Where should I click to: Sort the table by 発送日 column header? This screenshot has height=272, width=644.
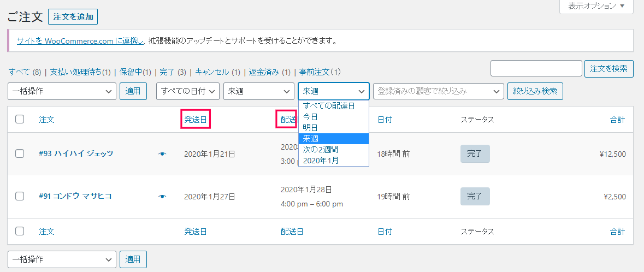tap(196, 120)
